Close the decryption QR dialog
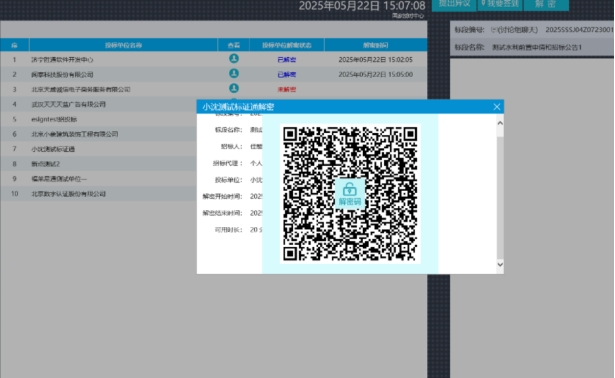 click(x=497, y=107)
